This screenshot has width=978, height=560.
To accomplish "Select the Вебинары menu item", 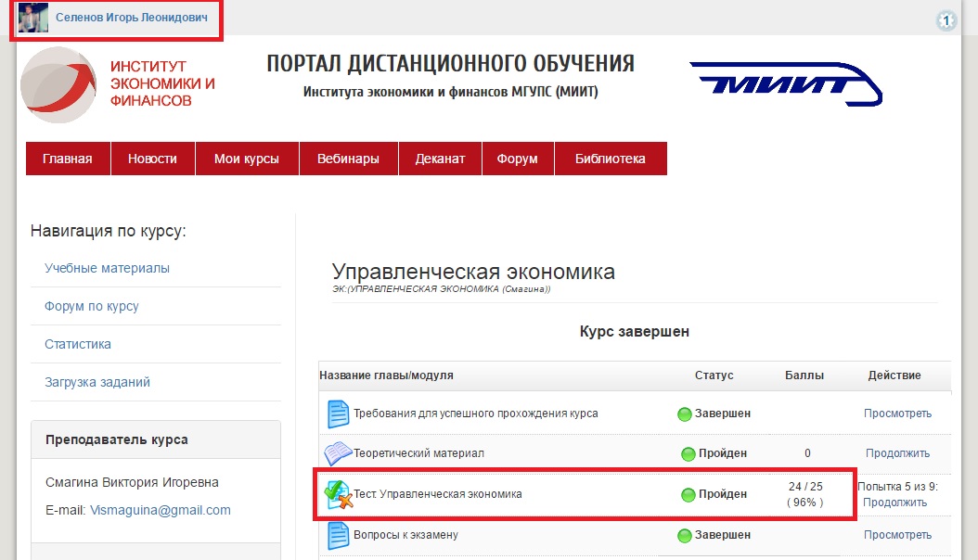I will 348,159.
